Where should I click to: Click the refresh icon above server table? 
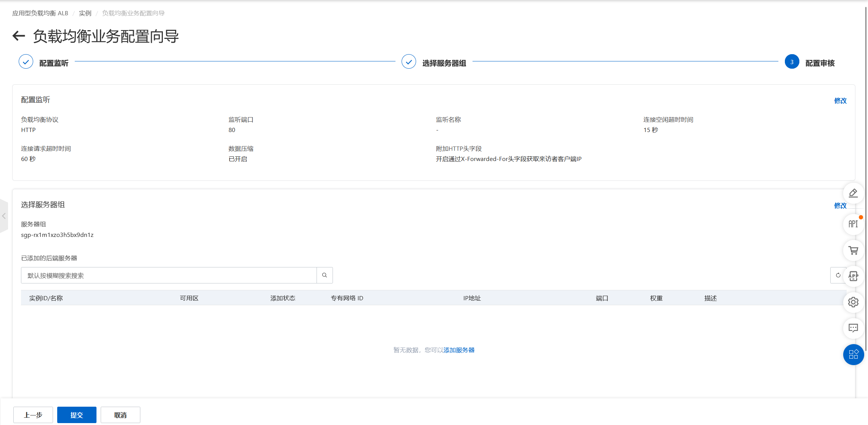click(837, 275)
